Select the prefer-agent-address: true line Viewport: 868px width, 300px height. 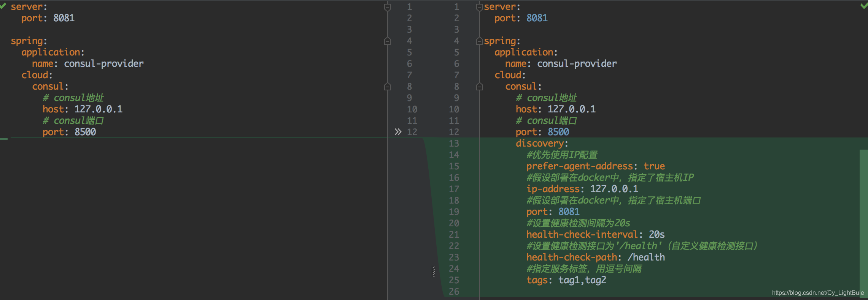(596, 166)
